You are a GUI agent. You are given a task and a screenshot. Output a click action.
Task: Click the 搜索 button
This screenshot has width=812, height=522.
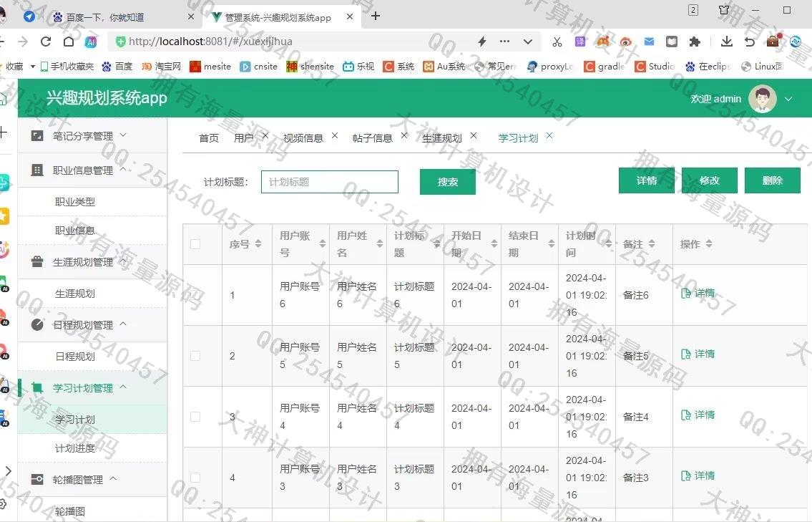(x=447, y=182)
